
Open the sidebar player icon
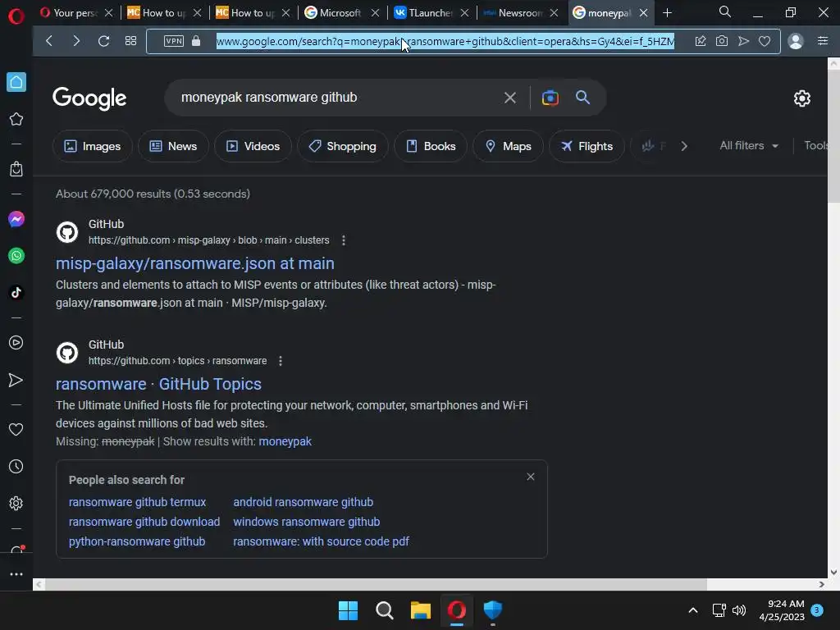16,343
